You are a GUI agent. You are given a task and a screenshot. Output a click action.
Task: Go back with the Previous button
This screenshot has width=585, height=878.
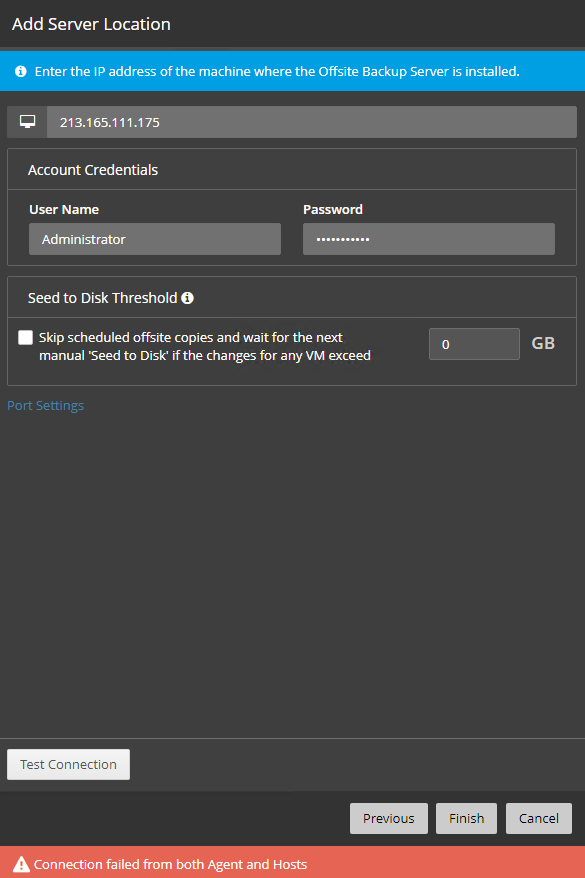tap(389, 818)
